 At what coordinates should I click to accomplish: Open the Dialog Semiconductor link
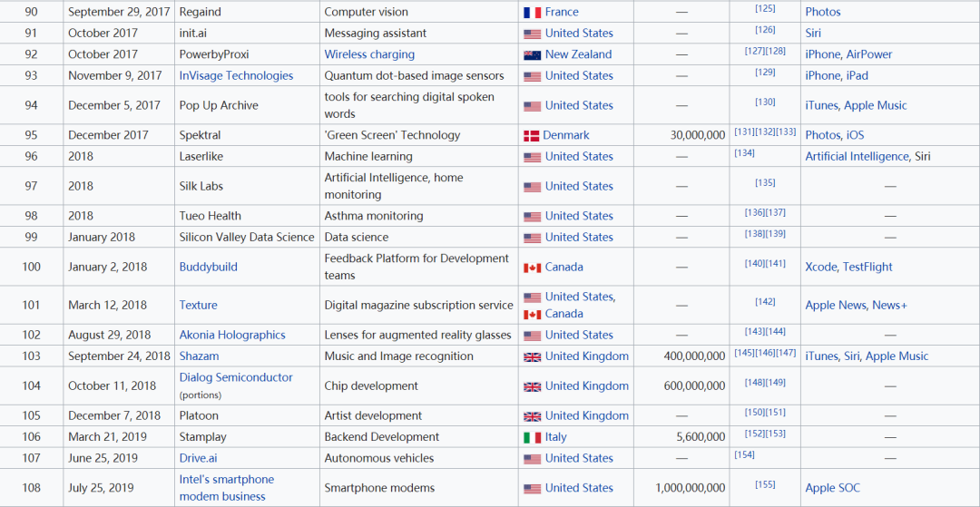(236, 377)
